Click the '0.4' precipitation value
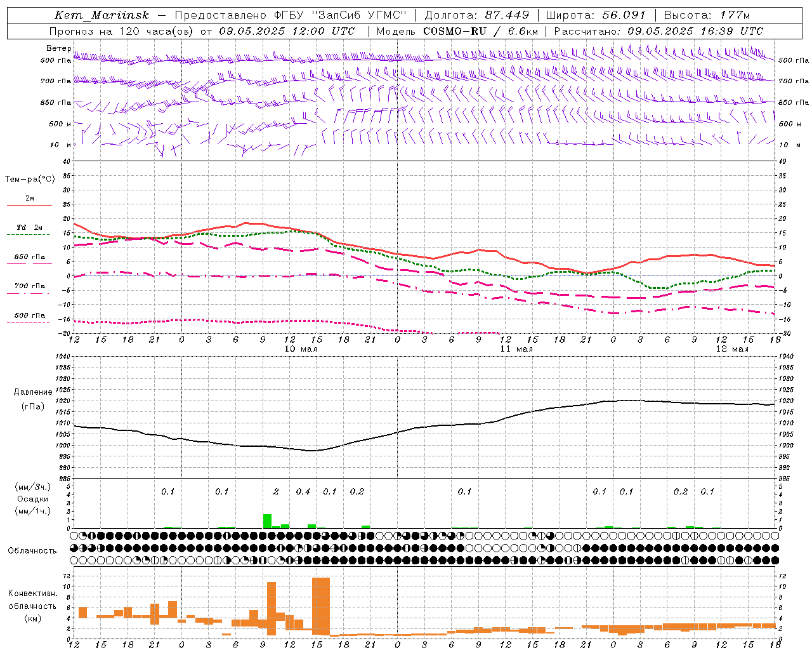 tap(303, 492)
